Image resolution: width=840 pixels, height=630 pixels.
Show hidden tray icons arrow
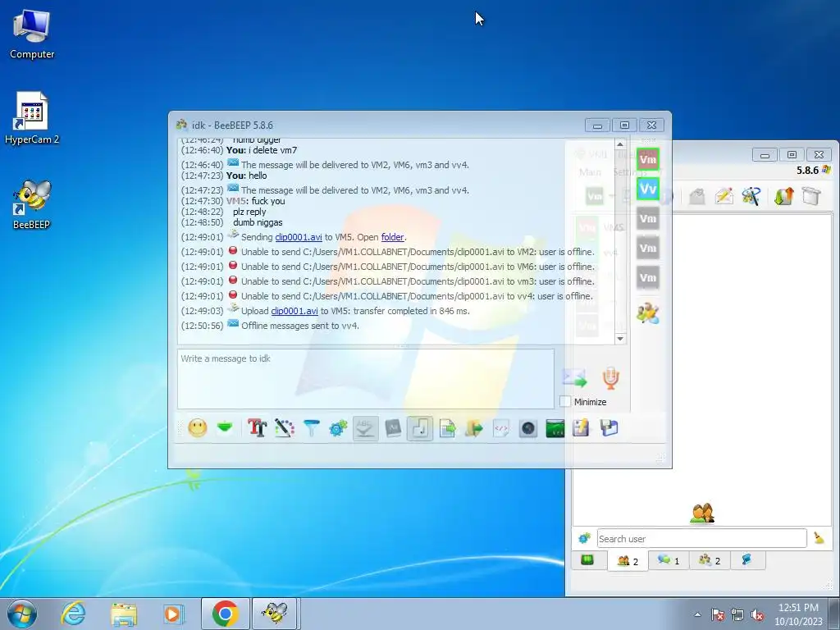point(697,614)
